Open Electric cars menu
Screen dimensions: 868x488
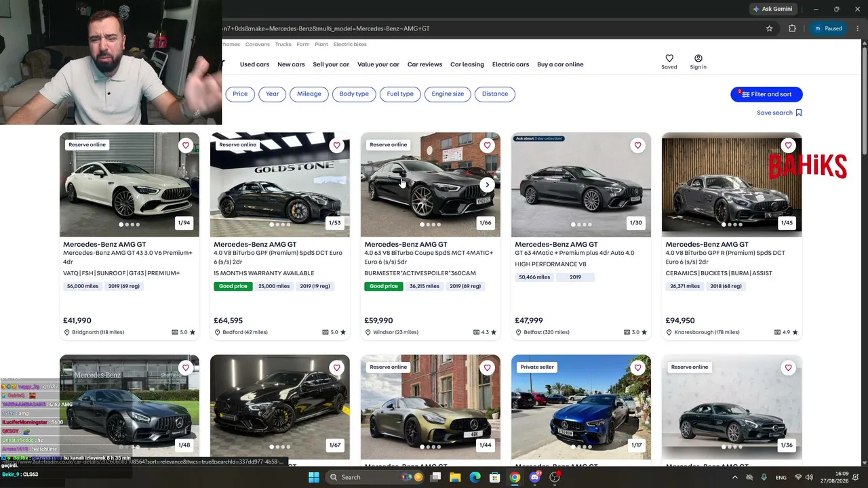pyautogui.click(x=511, y=64)
